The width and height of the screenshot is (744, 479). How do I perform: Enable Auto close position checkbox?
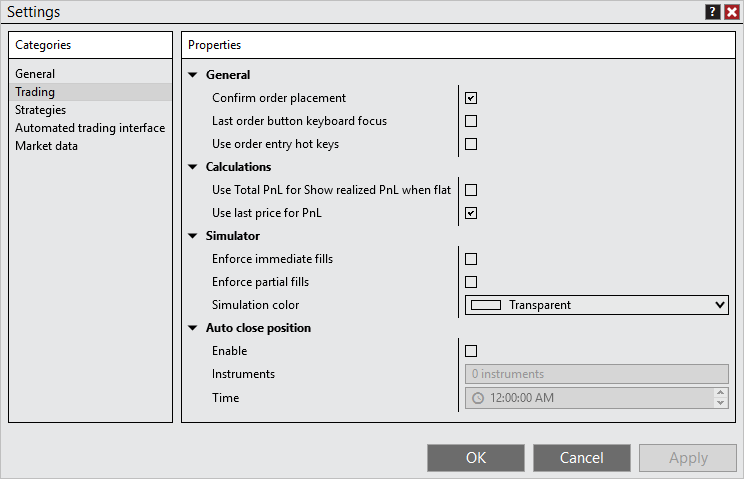(471, 351)
